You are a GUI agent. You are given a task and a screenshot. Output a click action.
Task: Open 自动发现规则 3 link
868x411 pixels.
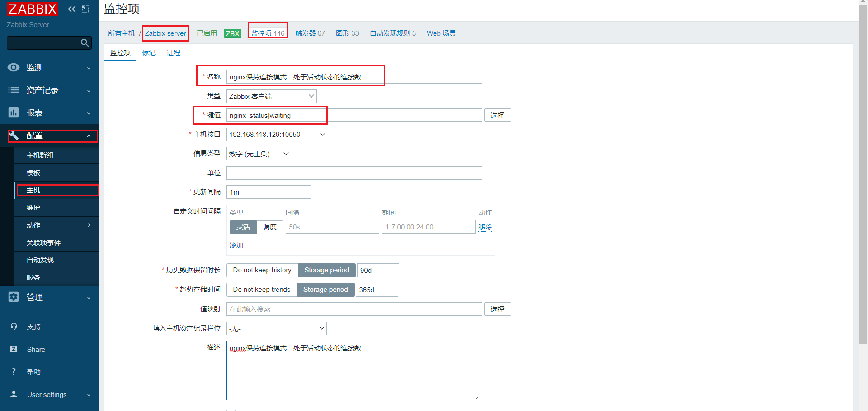point(393,33)
